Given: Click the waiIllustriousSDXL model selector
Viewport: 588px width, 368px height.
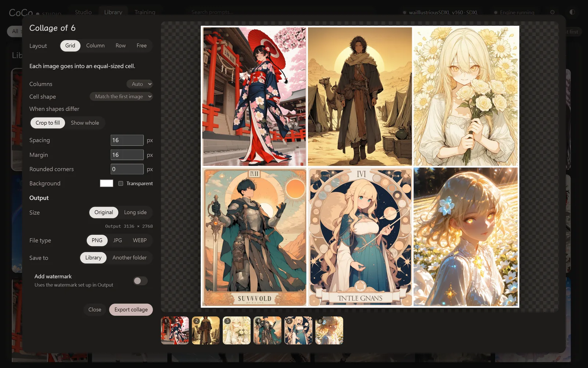Looking at the screenshot, I should click(440, 13).
